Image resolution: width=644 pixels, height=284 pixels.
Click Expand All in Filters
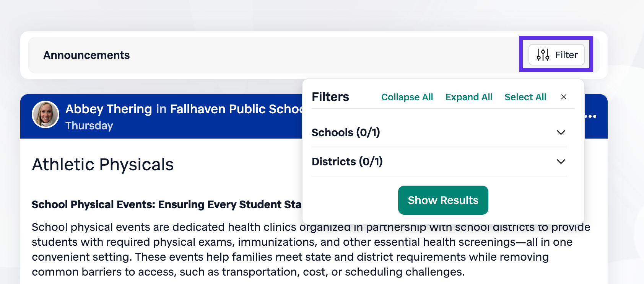coord(468,97)
